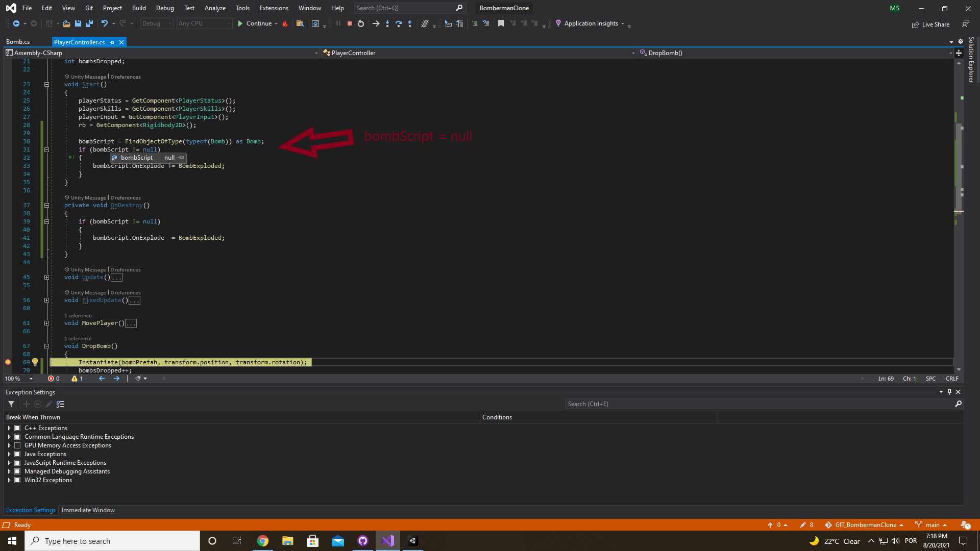Step over the current statement

click(x=399, y=23)
